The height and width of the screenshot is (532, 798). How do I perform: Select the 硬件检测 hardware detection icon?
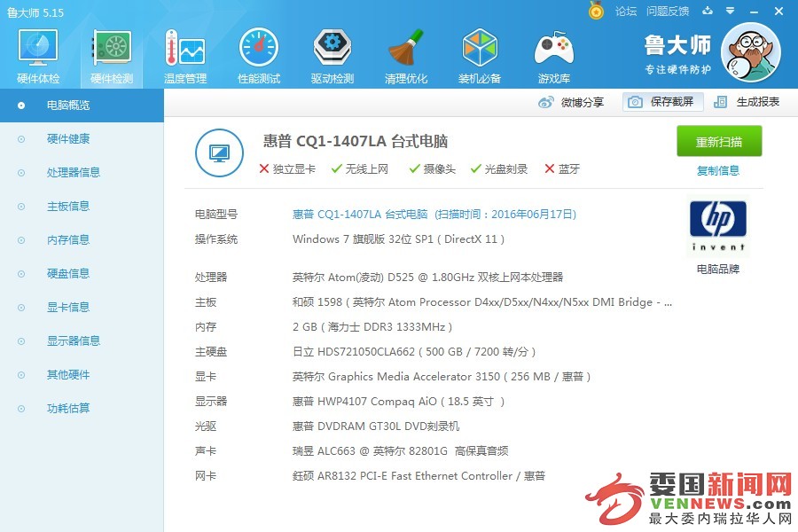[x=112, y=56]
